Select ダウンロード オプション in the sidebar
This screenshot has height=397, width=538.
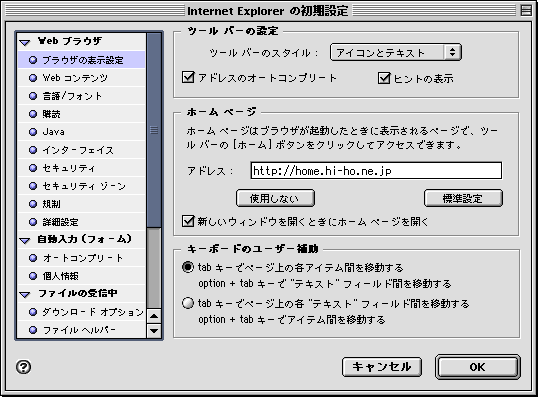82,312
